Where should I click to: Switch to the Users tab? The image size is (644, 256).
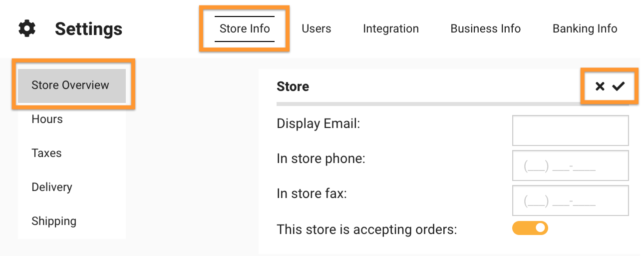pos(317,28)
